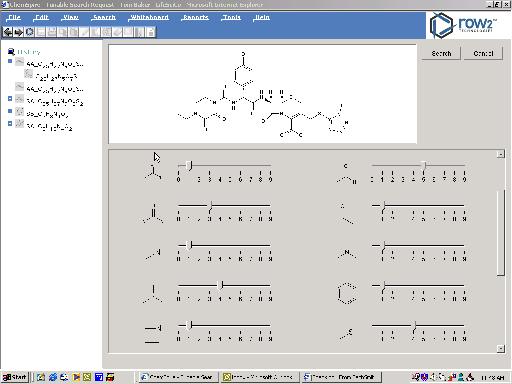Image resolution: width=512 pixels, height=384 pixels.
Task: Click the slider panel vertical scrollbar thumb
Action: (500, 233)
